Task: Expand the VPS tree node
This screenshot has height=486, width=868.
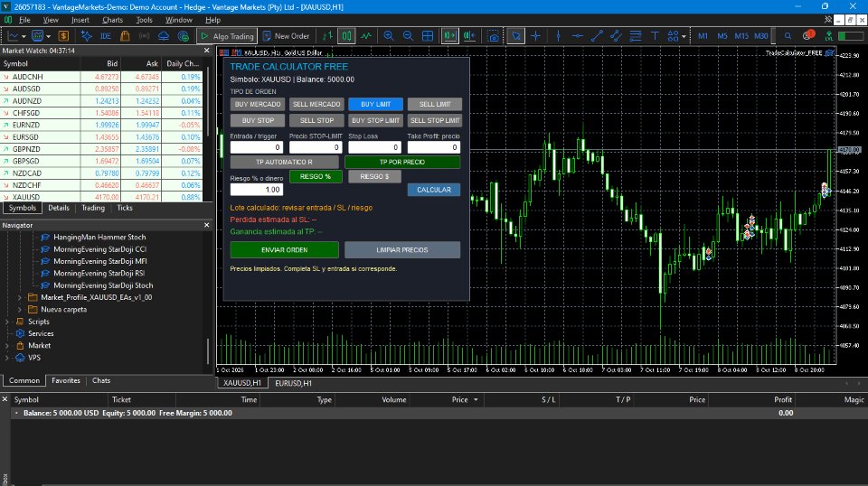Action: (x=7, y=358)
